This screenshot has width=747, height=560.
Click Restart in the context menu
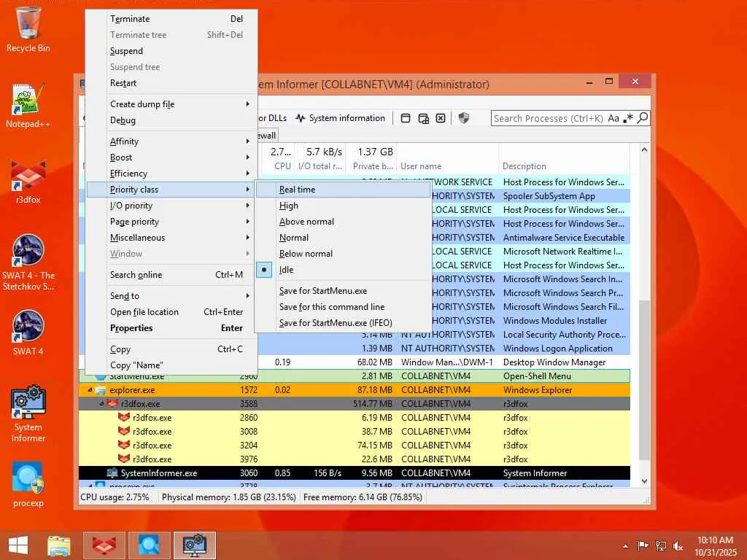click(171, 83)
